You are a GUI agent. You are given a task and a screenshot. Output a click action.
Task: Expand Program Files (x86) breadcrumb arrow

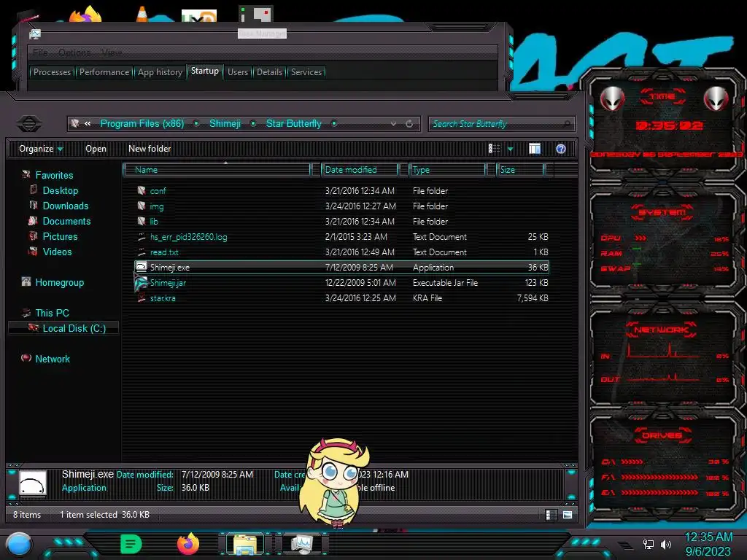pyautogui.click(x=196, y=124)
